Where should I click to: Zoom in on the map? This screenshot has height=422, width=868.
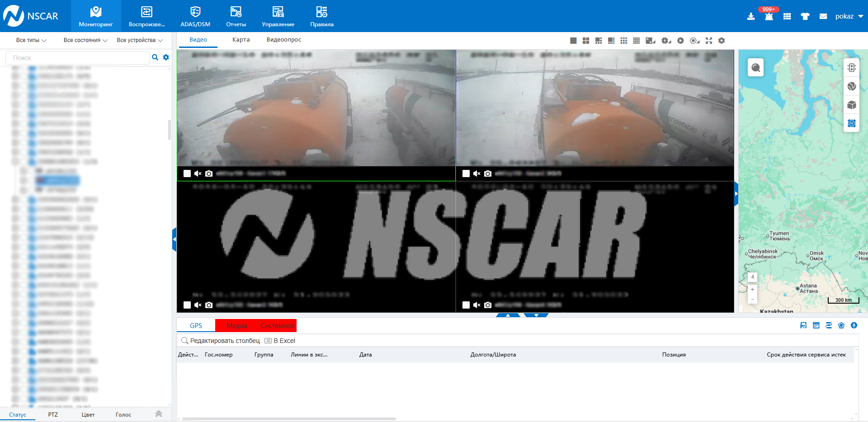[x=752, y=289]
